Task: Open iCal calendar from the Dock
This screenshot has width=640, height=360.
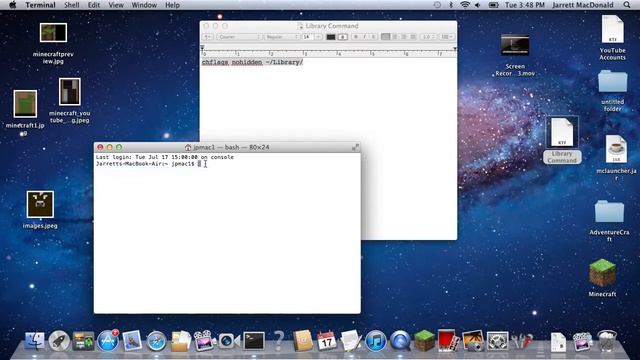Action: pyautogui.click(x=327, y=340)
